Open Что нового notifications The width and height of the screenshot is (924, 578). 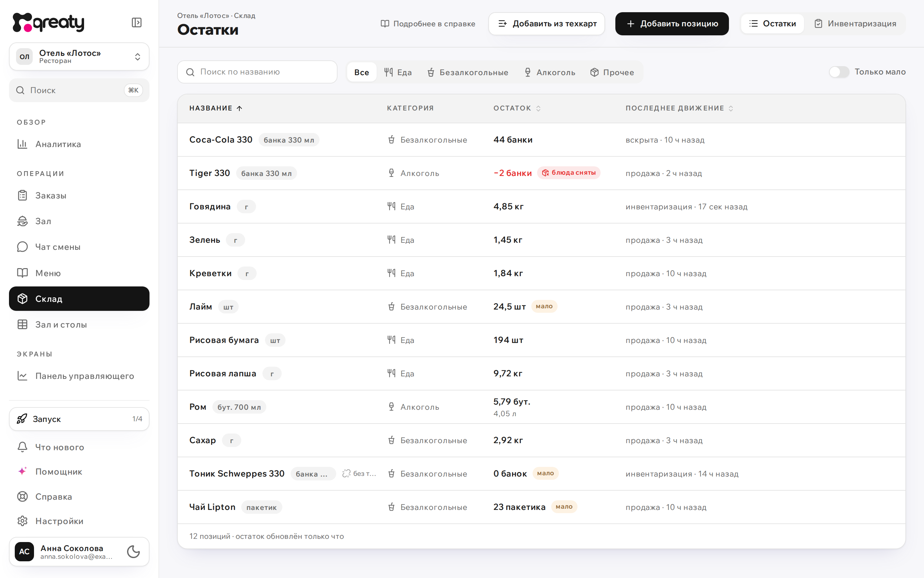point(79,447)
